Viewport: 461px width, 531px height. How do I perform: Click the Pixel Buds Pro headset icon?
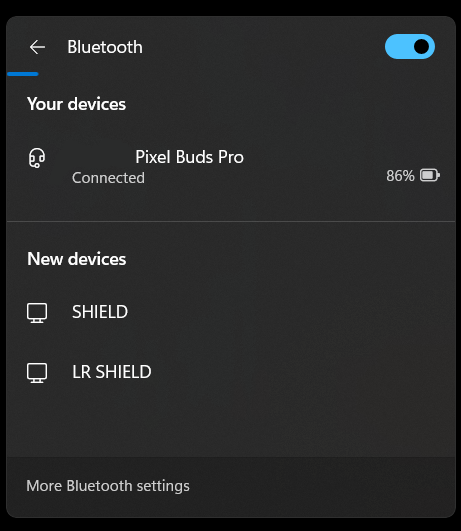click(37, 158)
